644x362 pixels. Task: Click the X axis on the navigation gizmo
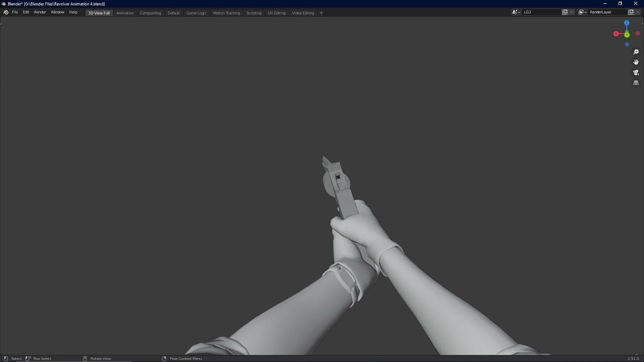point(616,34)
